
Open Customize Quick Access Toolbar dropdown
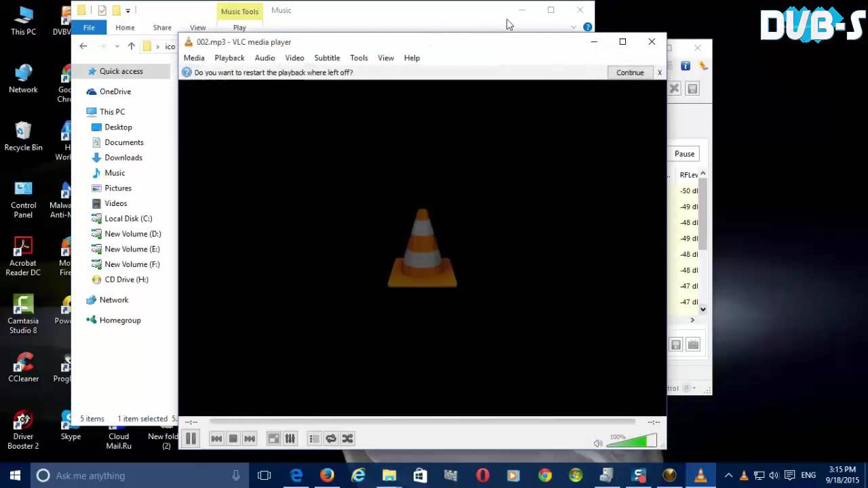pos(127,10)
